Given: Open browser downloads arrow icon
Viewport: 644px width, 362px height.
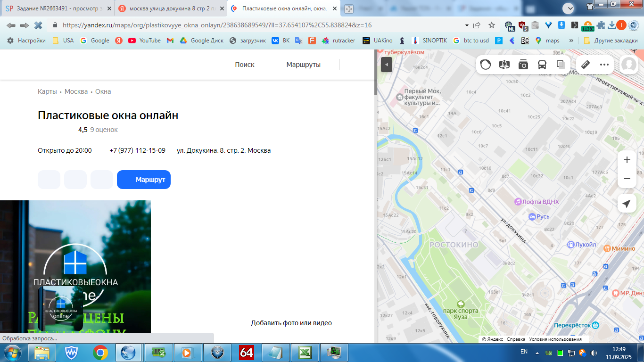Looking at the screenshot, I should tap(612, 25).
